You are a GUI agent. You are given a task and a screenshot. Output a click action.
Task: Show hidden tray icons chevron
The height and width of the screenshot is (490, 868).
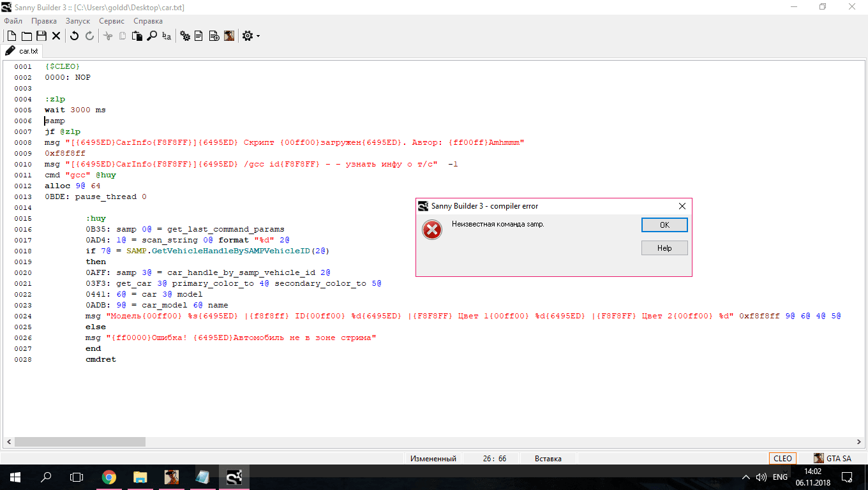(x=746, y=477)
